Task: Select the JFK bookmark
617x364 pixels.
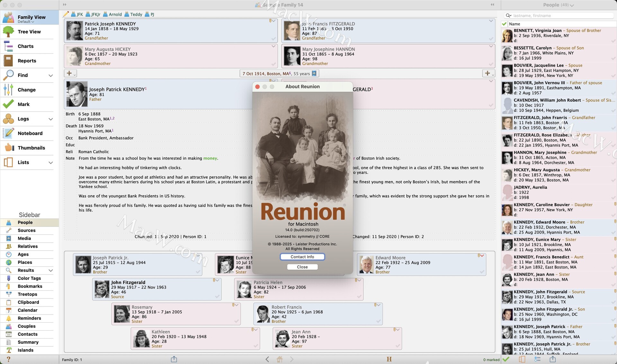Action: (x=77, y=14)
